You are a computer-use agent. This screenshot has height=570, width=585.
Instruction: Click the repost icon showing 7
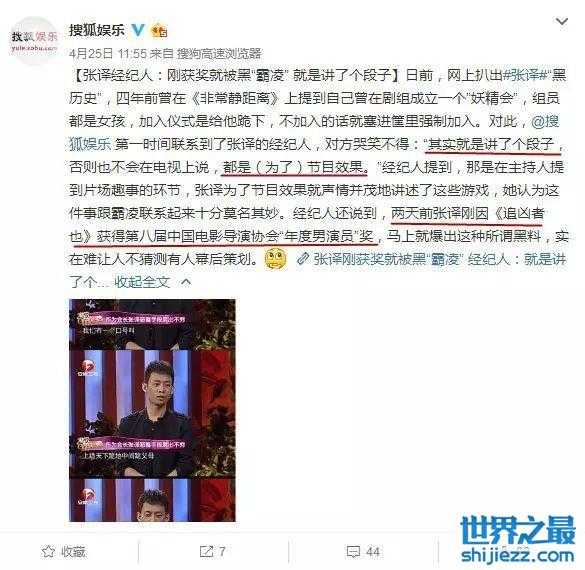[206, 551]
